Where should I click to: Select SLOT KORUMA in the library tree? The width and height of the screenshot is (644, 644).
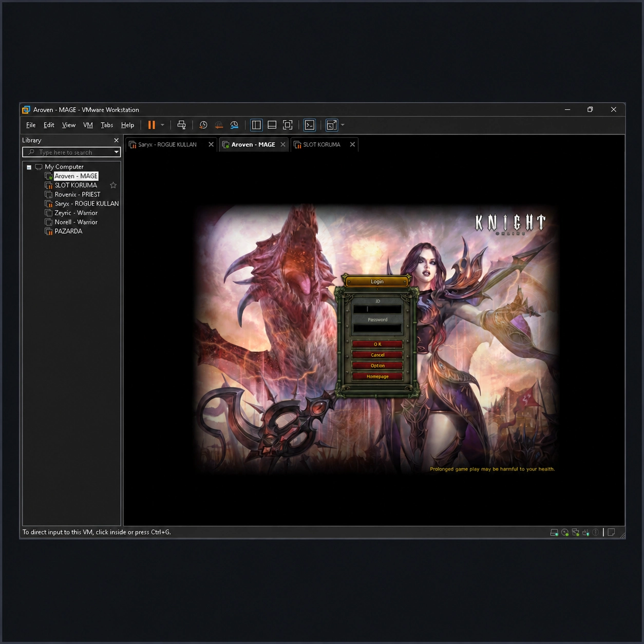(x=76, y=185)
